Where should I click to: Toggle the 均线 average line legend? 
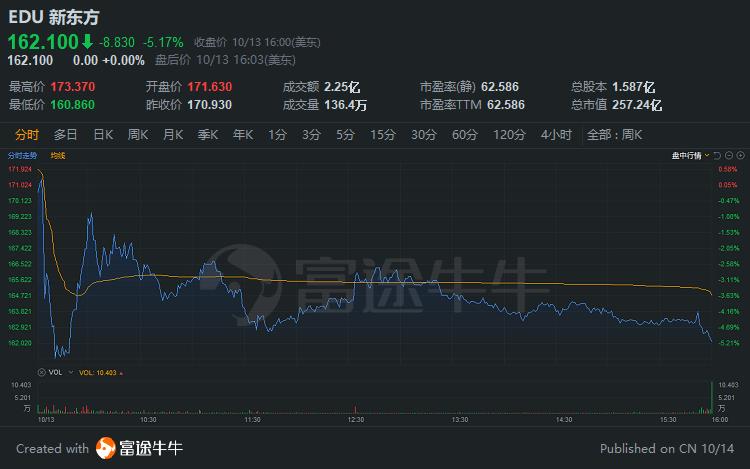58,156
